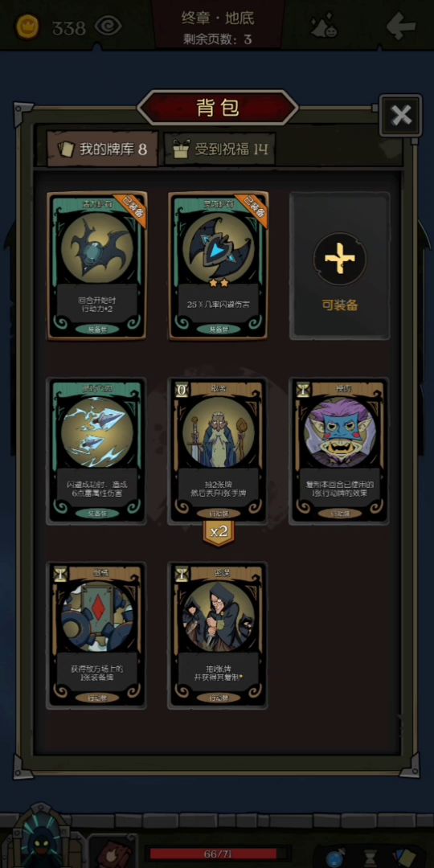Tap the back arrow icon

coord(401,26)
